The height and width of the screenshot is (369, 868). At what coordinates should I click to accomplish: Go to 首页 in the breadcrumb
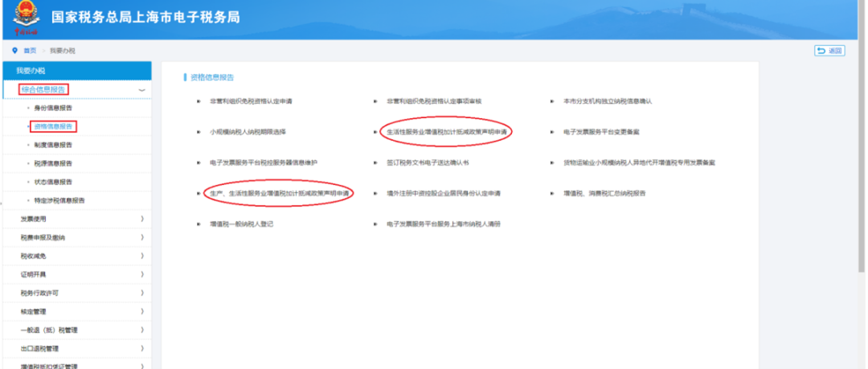pyautogui.click(x=30, y=51)
